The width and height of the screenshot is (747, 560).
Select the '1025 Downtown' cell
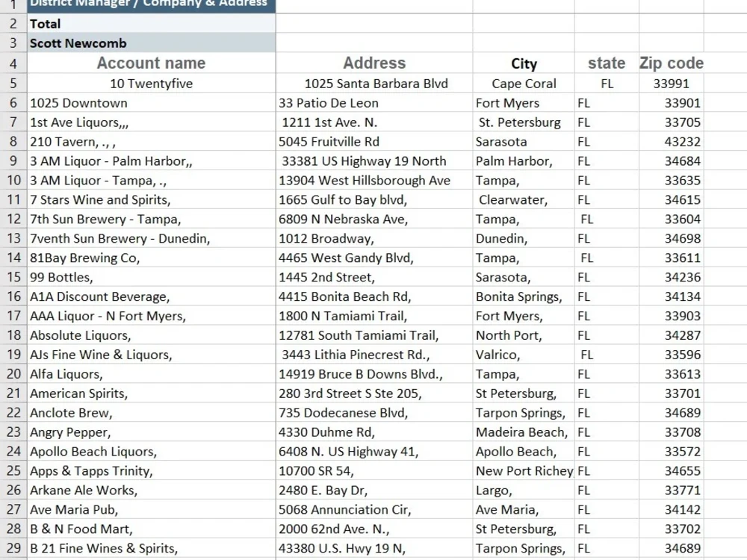151,103
